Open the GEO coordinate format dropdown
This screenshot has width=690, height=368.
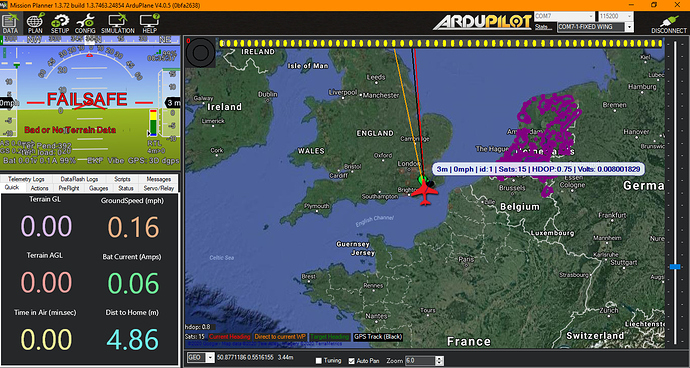pos(201,358)
